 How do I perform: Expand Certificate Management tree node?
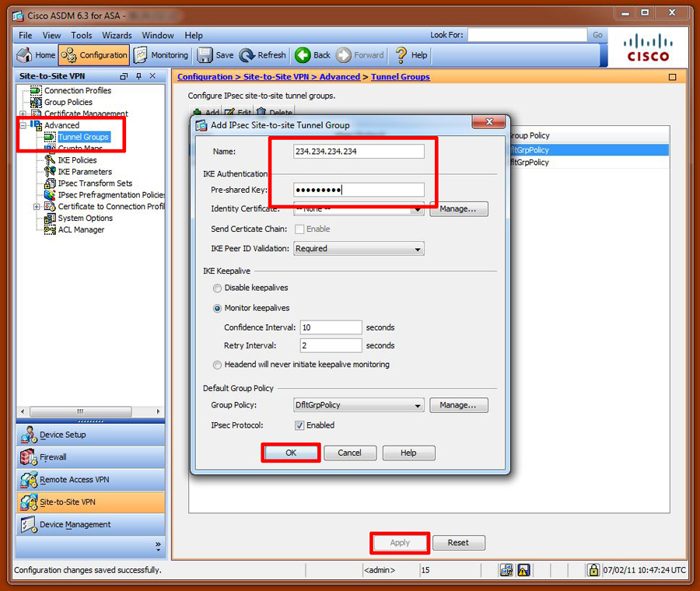coord(23,114)
